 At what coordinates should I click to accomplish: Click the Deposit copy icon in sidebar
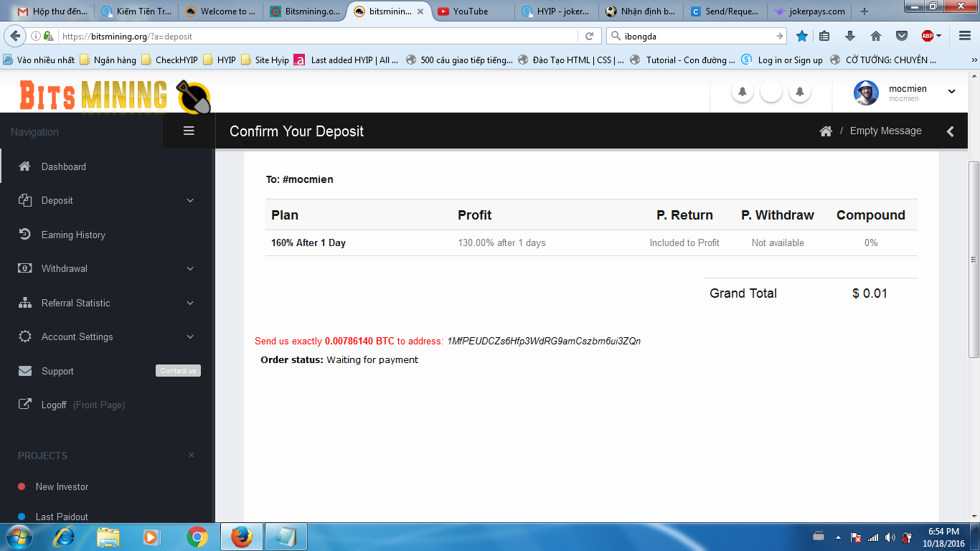coord(24,200)
